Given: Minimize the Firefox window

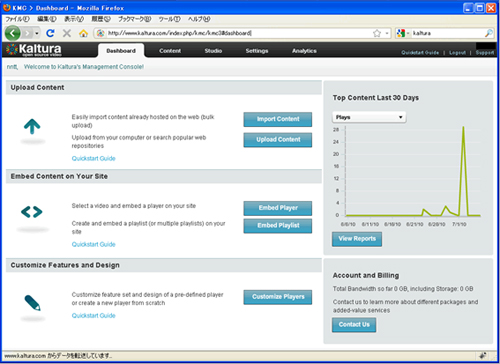Looking at the screenshot, I should pos(468,8).
